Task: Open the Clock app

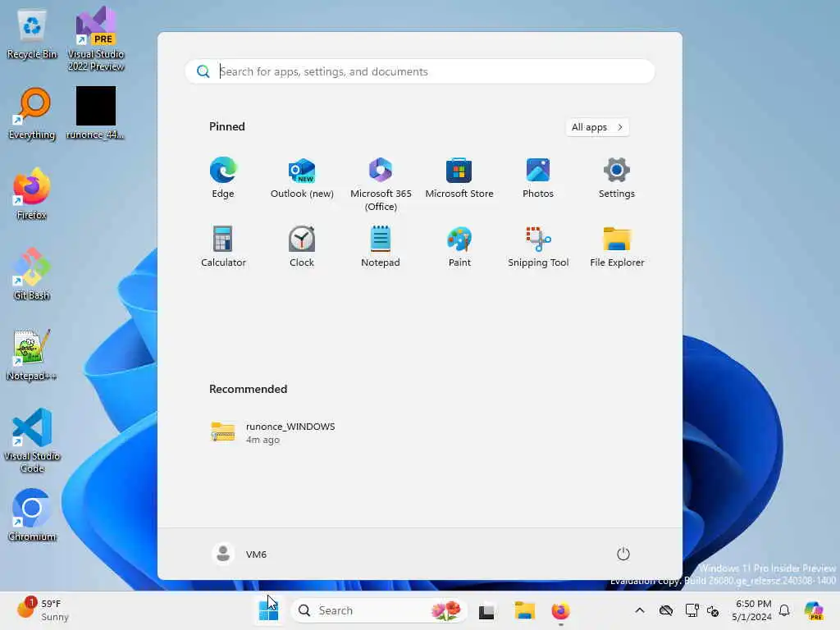Action: click(x=302, y=247)
